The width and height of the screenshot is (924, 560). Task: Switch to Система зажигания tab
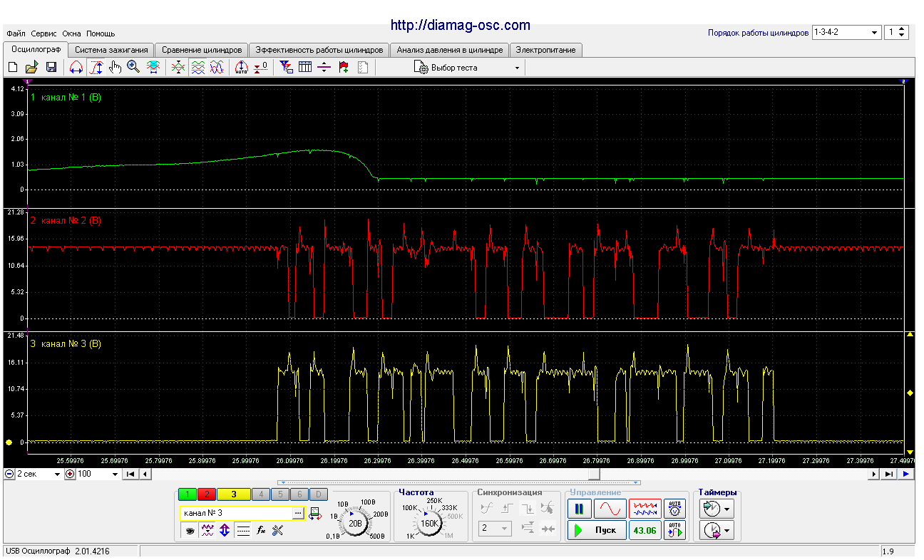point(111,50)
